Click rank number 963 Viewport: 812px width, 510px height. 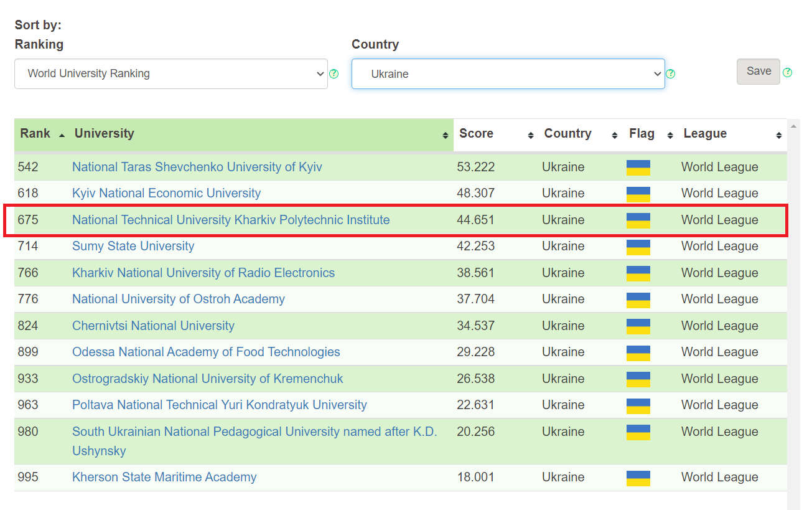click(28, 405)
